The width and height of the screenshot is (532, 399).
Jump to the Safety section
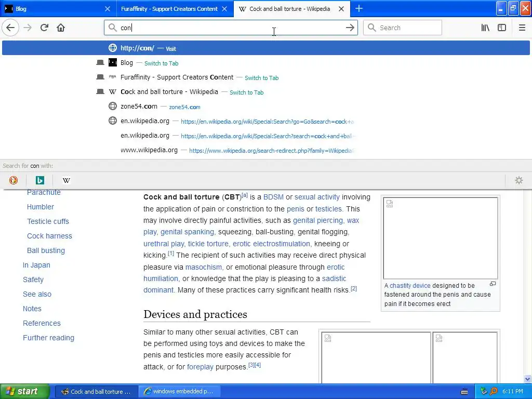pyautogui.click(x=33, y=280)
